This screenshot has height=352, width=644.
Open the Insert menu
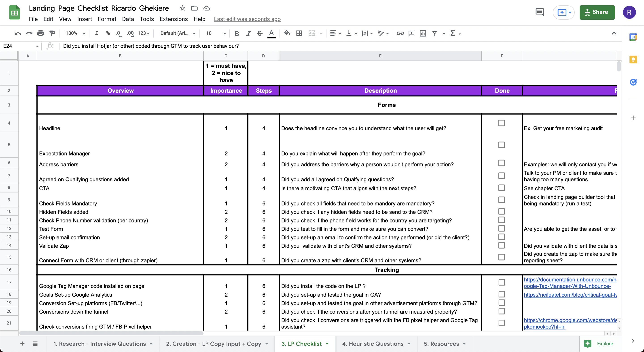click(85, 19)
